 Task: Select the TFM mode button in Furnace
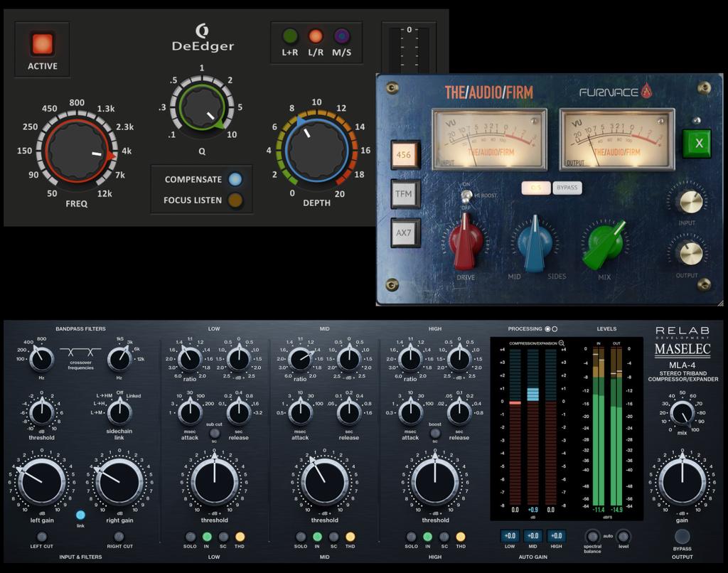coord(404,193)
